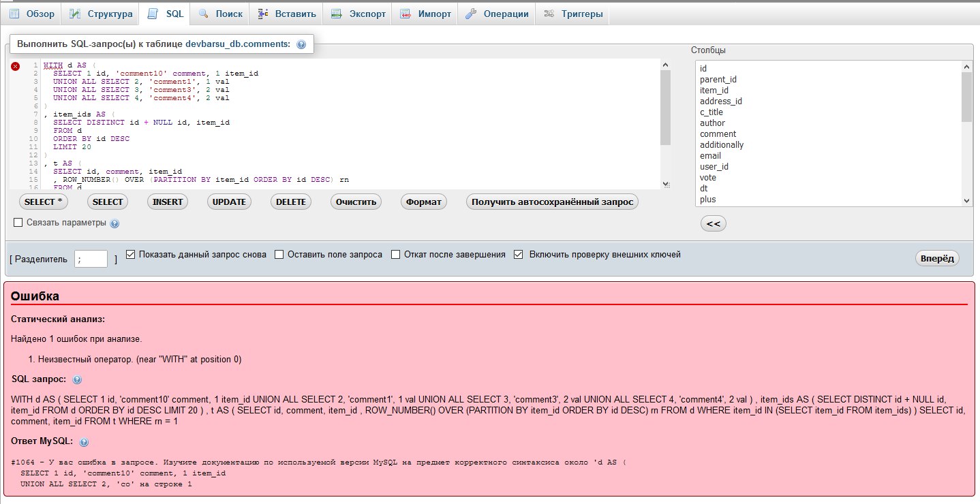The height and width of the screenshot is (504, 980).
Task: Click the Разделитель input field
Action: coord(91,259)
